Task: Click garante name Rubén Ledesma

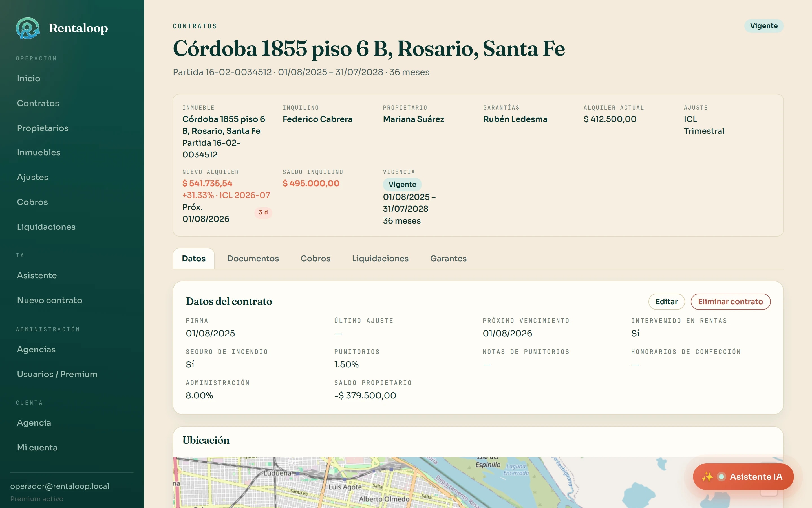Action: pyautogui.click(x=515, y=119)
